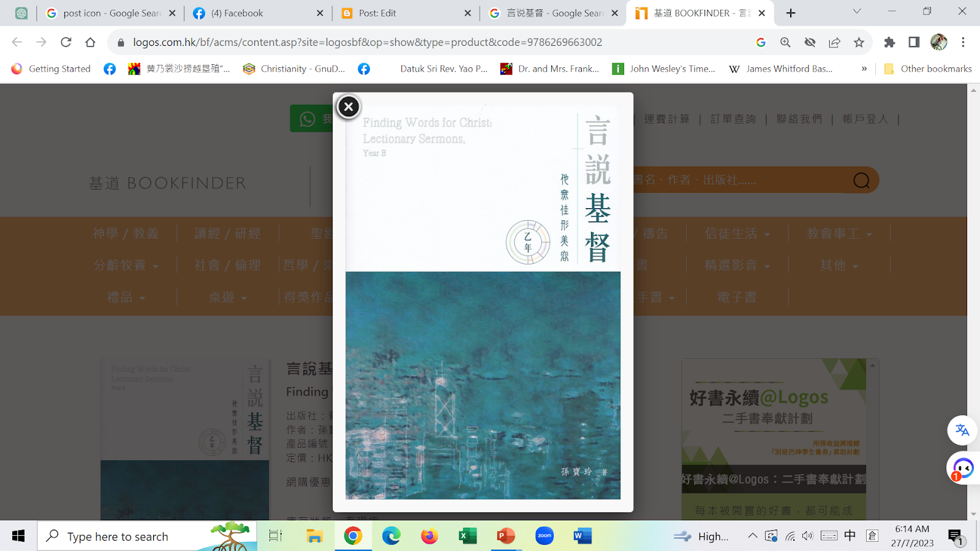Open the chat assistant floating icon
Image resolution: width=980 pixels, height=551 pixels.
pos(963,468)
